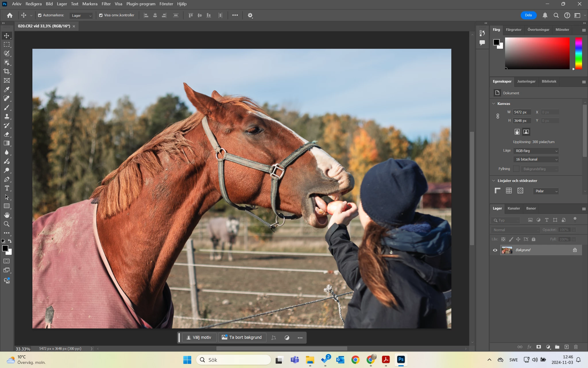588x368 pixels.
Task: Open the RGB-färg mode dropdown
Action: pyautogui.click(x=536, y=151)
